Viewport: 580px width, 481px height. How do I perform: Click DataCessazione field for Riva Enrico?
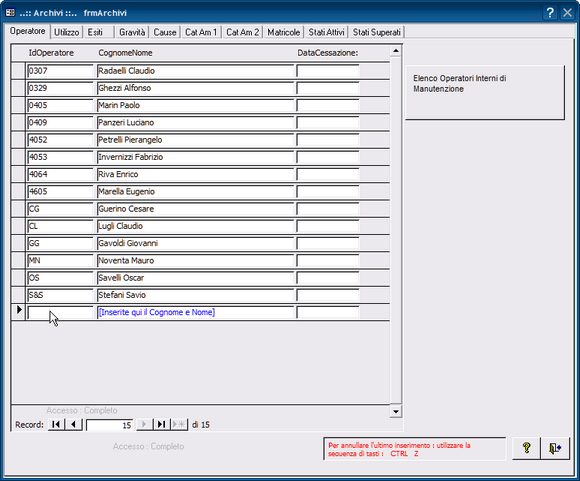(x=328, y=174)
